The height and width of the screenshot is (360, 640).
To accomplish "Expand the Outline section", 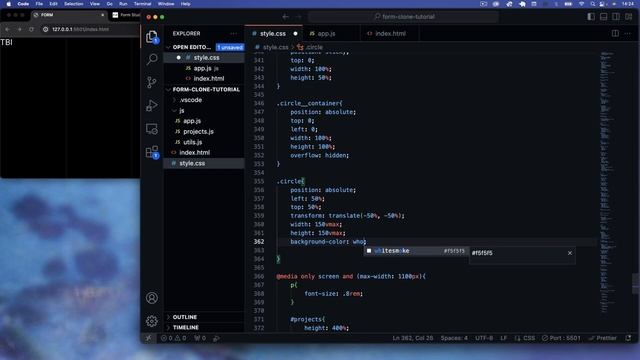I will tap(184, 317).
